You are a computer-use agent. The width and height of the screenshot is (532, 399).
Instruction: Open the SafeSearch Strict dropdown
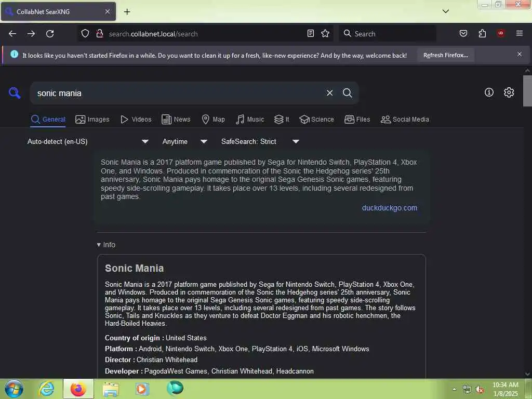point(260,141)
